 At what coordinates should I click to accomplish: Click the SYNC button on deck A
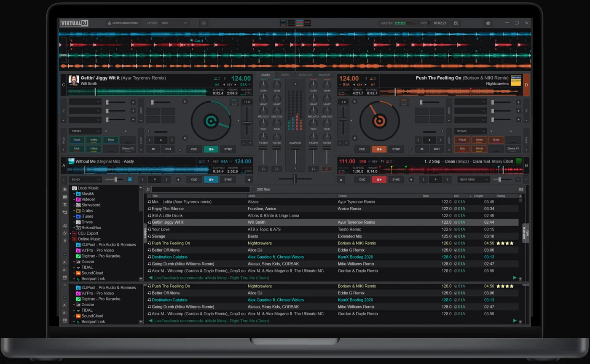pos(228,179)
